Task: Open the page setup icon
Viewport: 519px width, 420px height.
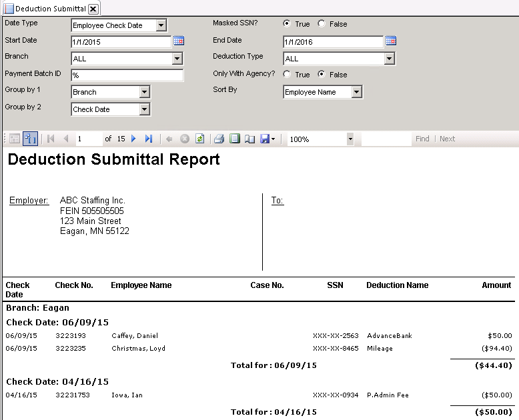Action: (x=250, y=139)
